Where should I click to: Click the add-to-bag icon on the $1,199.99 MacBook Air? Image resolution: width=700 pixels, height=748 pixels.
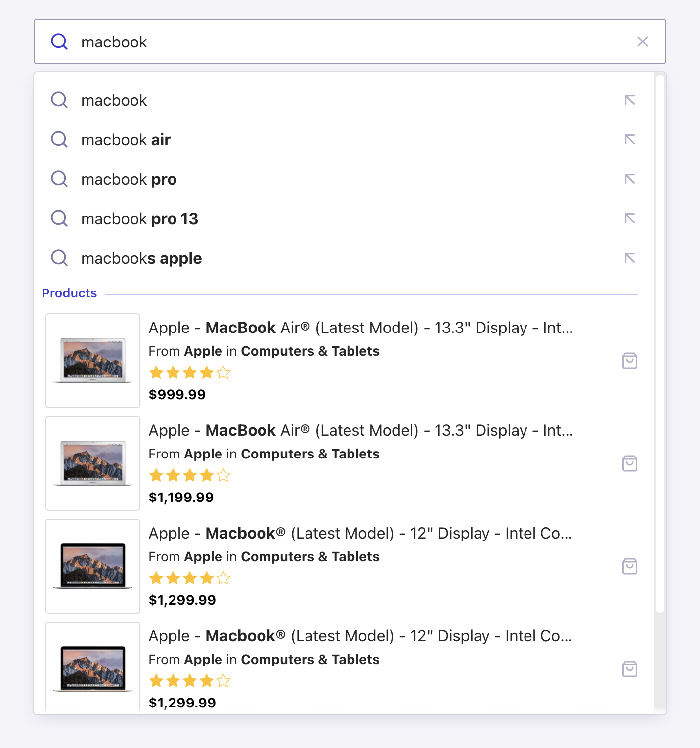629,463
